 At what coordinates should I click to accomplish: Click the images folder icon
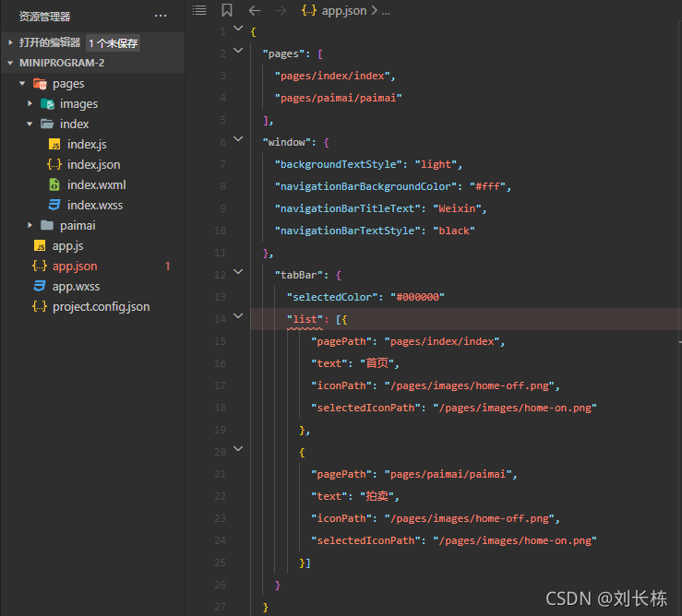[x=47, y=104]
